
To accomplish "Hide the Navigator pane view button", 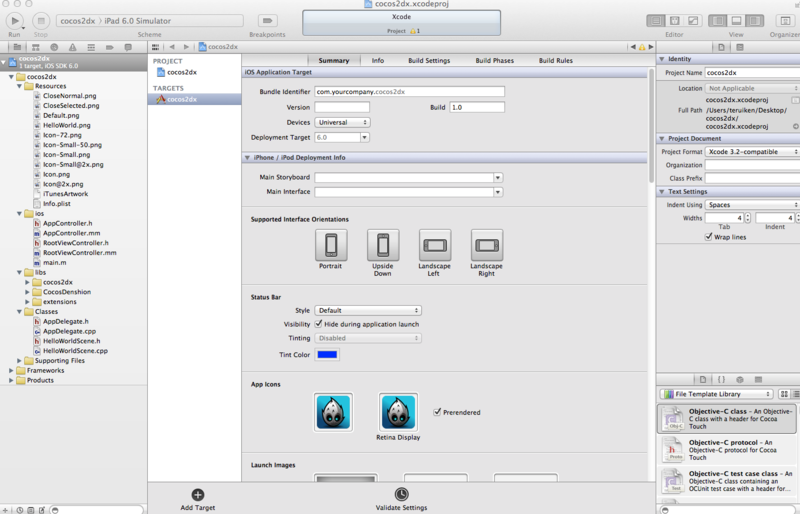I will click(718, 21).
